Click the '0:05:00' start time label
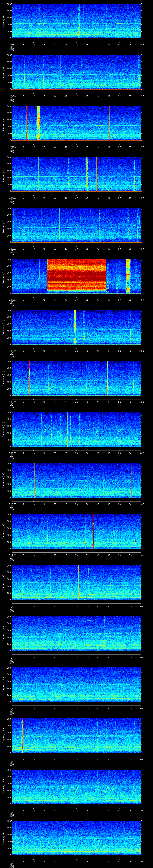Viewport: 153px width, 868px height. click(x=12, y=249)
